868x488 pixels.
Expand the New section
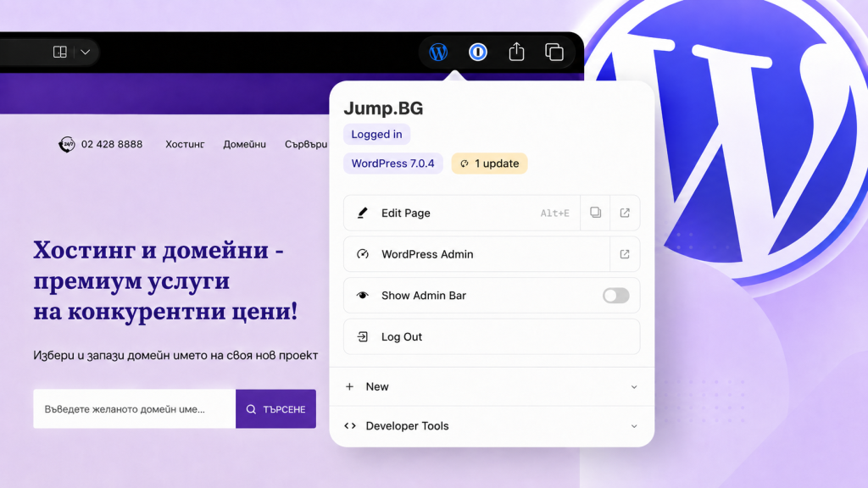pos(492,386)
